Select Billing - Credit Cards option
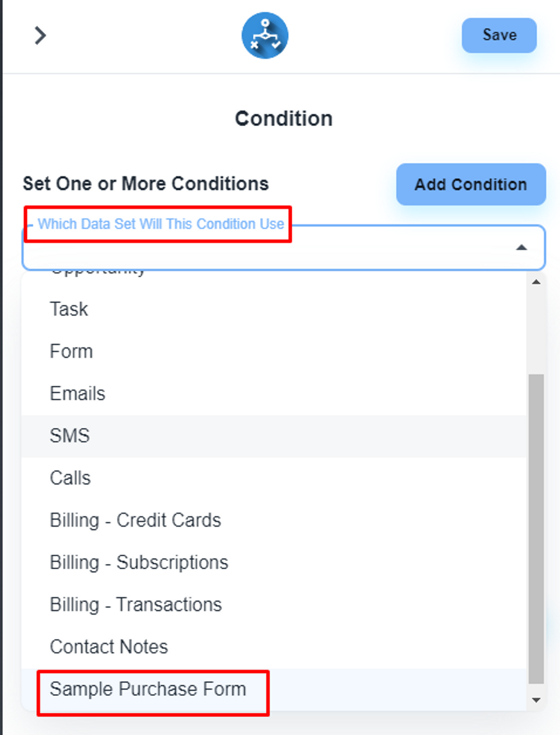560x735 pixels. (135, 520)
